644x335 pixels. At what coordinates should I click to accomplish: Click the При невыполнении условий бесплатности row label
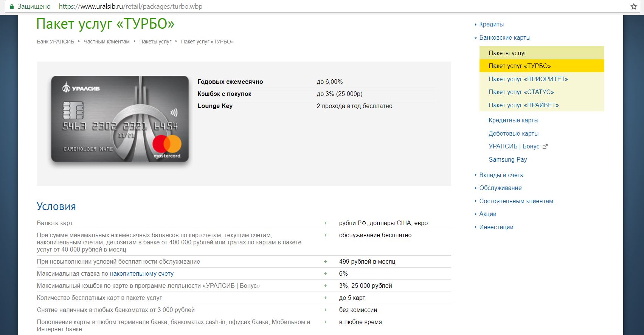(118, 261)
